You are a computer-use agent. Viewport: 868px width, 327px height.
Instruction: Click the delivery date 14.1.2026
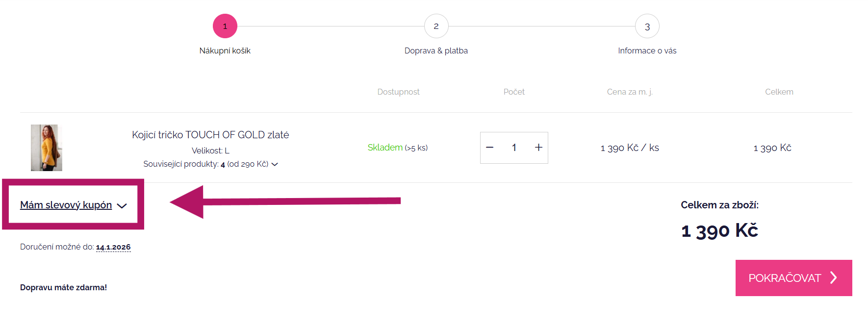point(113,247)
